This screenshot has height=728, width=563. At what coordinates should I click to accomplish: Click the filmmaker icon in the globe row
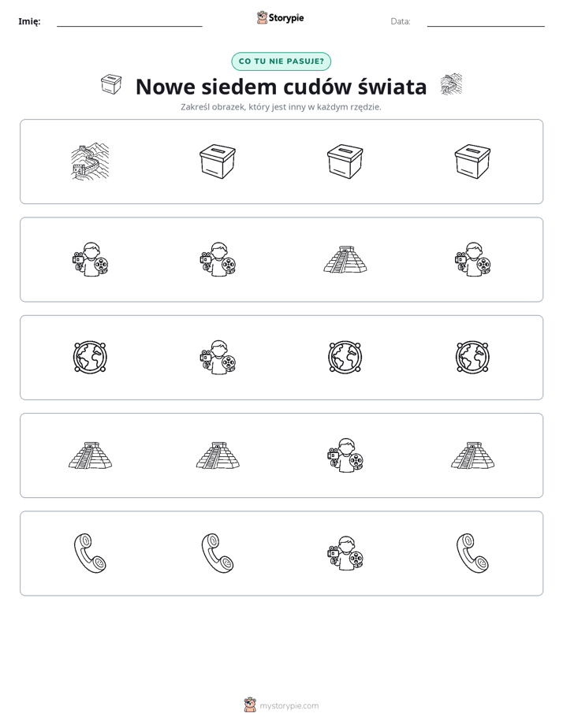pos(218,357)
